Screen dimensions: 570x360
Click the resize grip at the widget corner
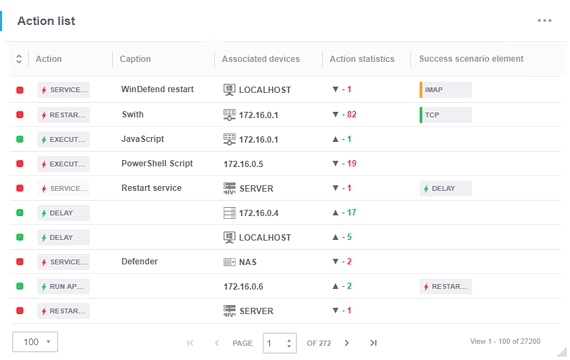pyautogui.click(x=562, y=352)
